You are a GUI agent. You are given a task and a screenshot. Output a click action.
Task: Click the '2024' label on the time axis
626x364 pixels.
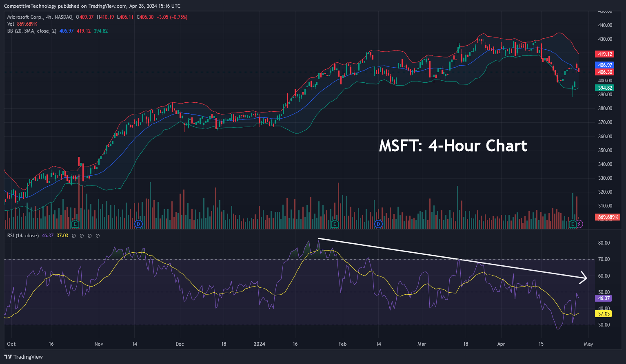click(x=260, y=344)
